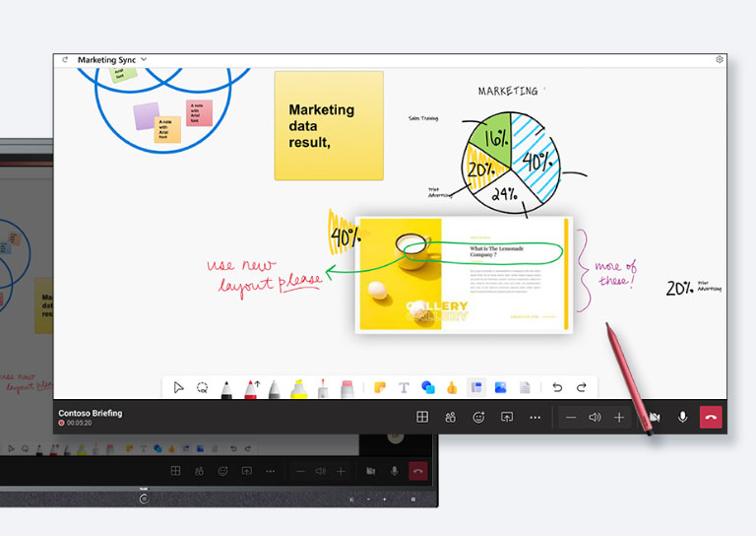Select the pink eraser tool
Screen dimensions: 756x536
(346, 388)
